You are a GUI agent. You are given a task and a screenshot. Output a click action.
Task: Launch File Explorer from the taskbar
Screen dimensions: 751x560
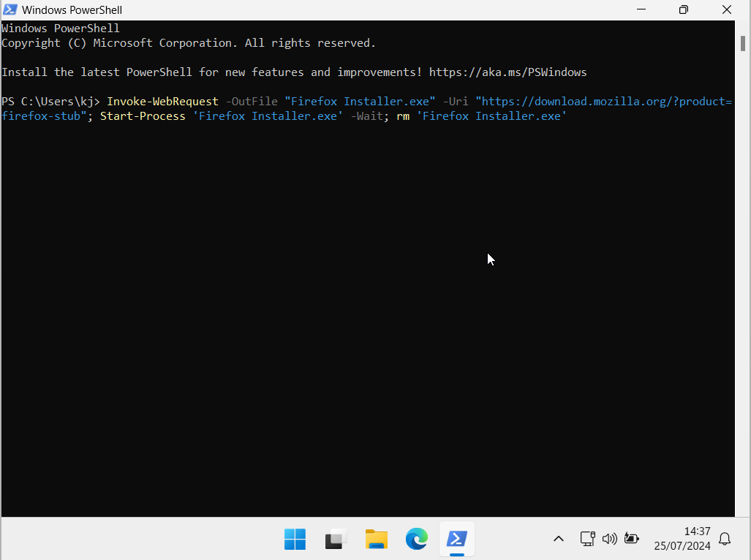point(377,540)
